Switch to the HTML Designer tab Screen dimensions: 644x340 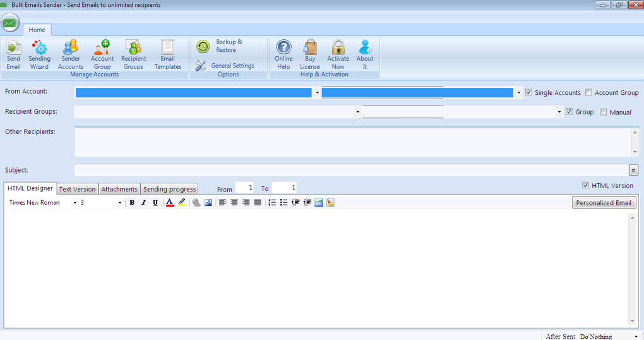pos(30,188)
